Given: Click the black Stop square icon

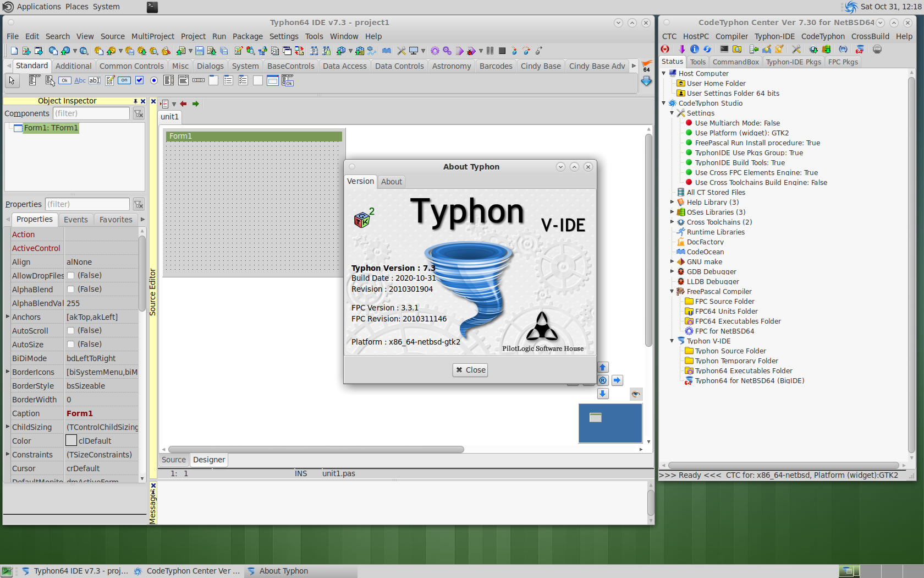Looking at the screenshot, I should click(x=502, y=51).
